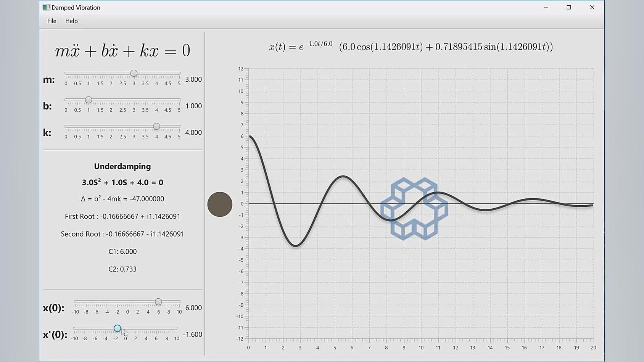
Task: Select the damping slider b handle
Action: tap(88, 100)
